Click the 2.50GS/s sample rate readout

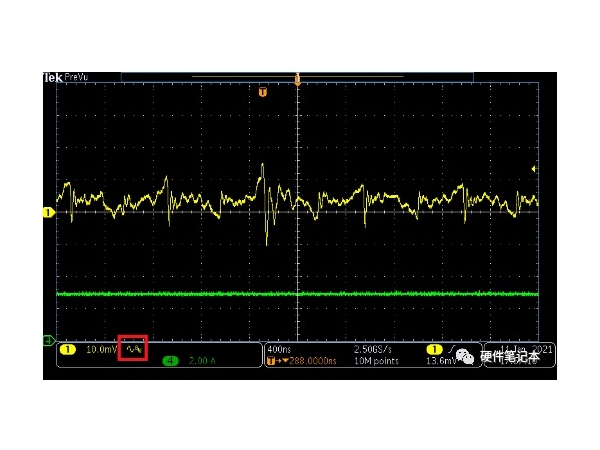tap(373, 349)
